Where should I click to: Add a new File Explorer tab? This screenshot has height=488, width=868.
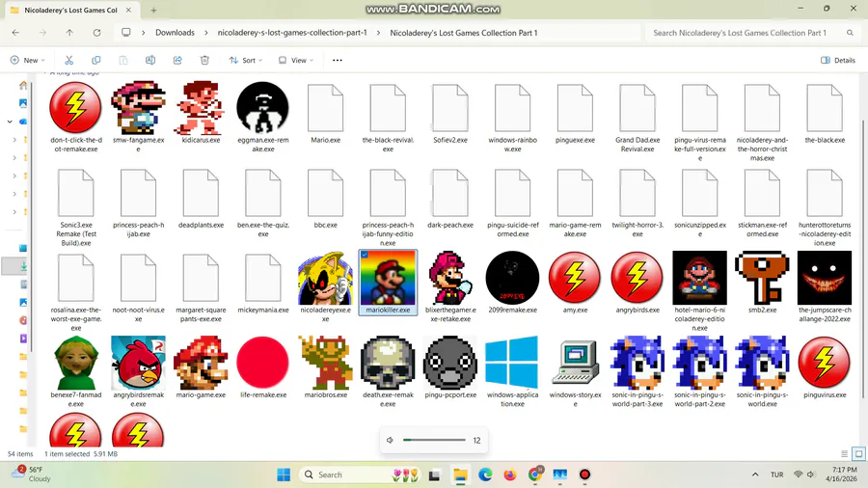coord(153,10)
